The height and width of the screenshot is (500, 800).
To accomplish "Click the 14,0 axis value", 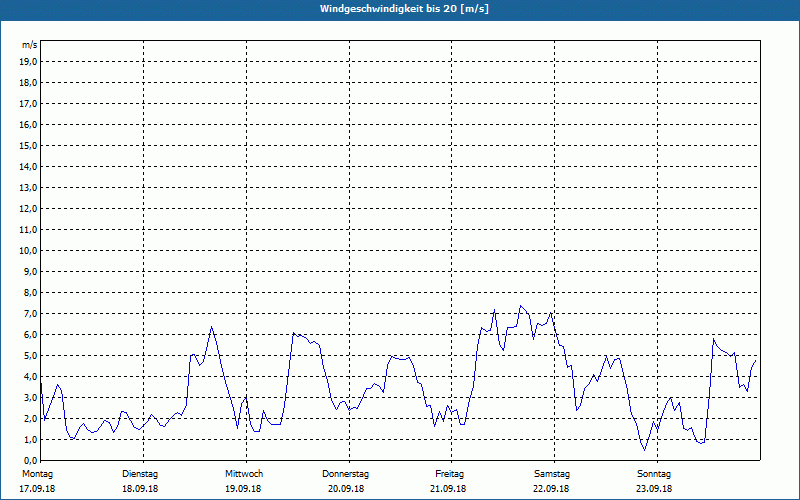I will point(28,166).
